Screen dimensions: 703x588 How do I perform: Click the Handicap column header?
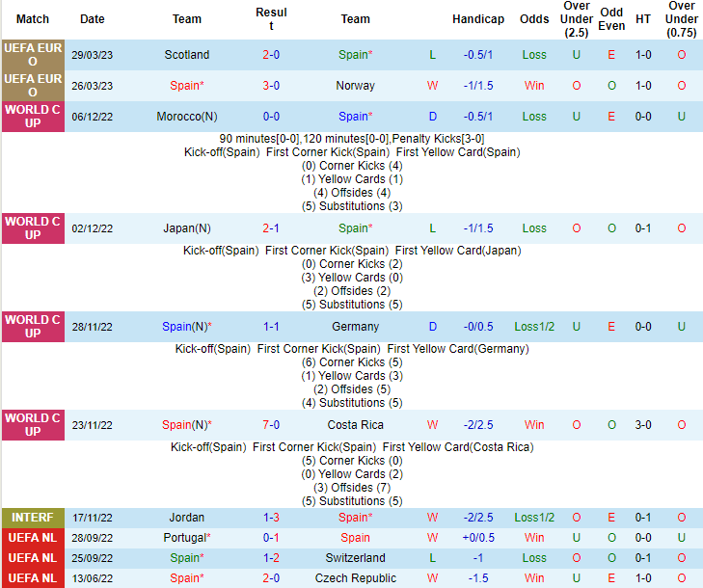tap(477, 19)
